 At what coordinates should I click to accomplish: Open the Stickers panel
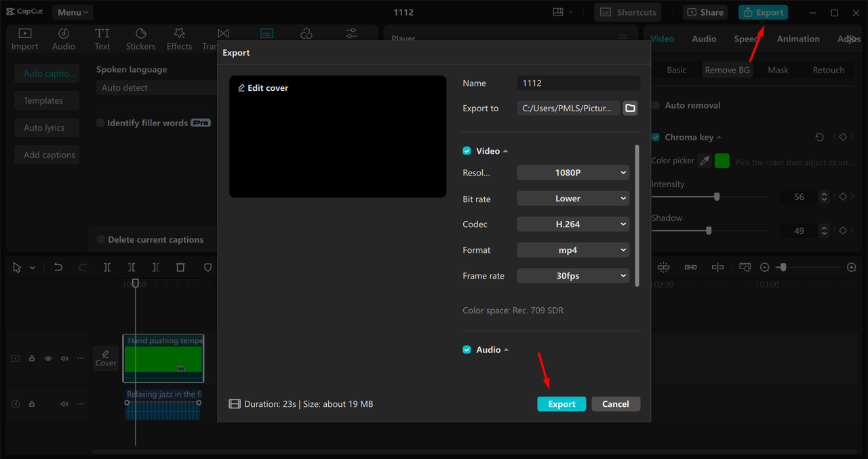[140, 39]
